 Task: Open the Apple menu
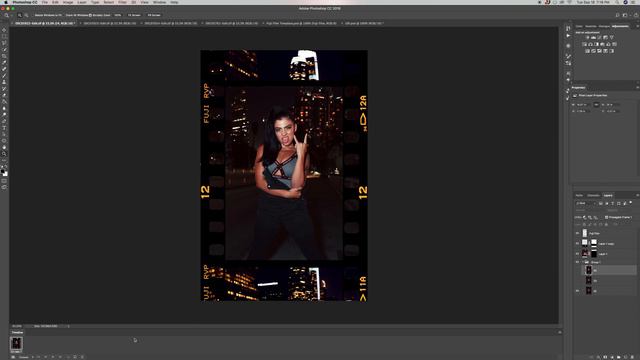pos(6,2)
